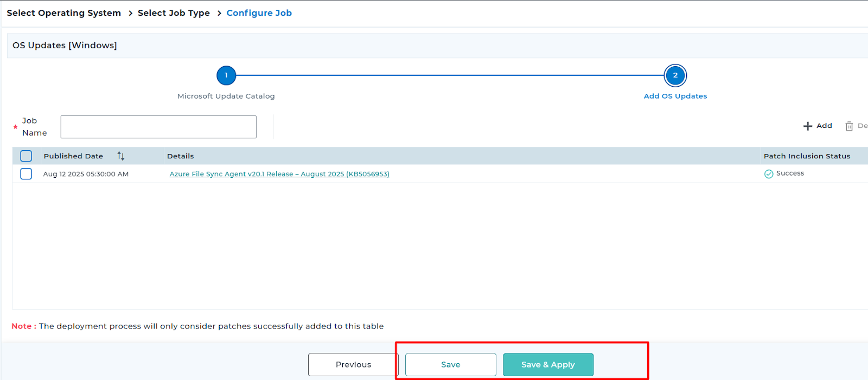Screen dimensions: 868x380
Task: Click the trash delete icon
Action: point(849,126)
